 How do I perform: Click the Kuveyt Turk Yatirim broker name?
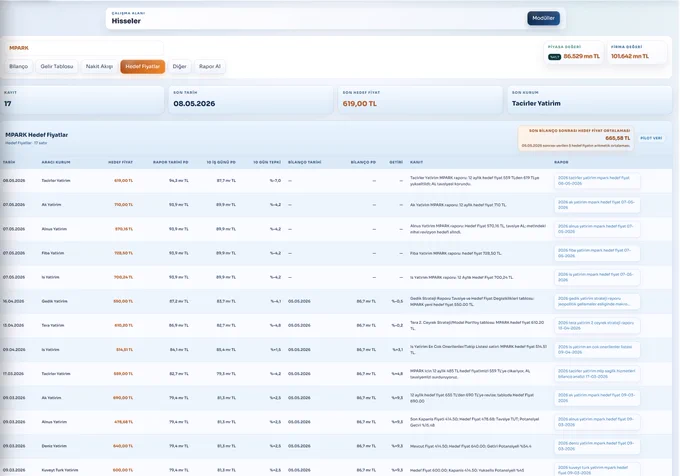coord(60,470)
